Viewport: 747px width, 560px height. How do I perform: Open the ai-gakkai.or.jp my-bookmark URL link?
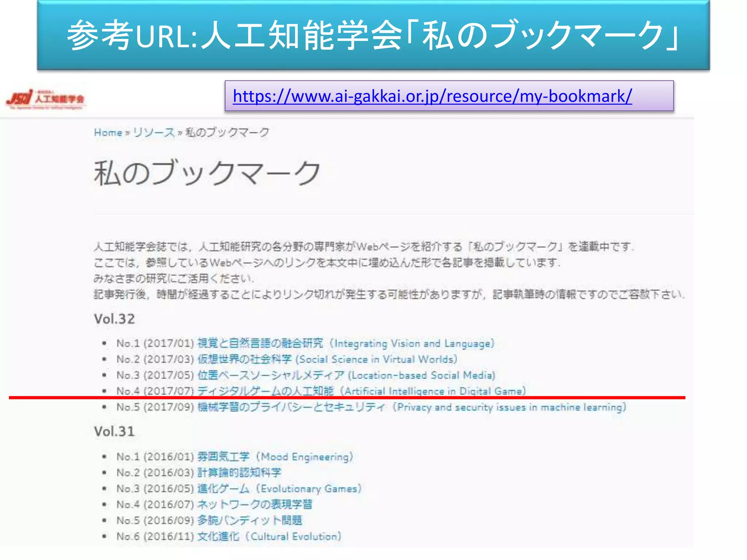pyautogui.click(x=432, y=96)
